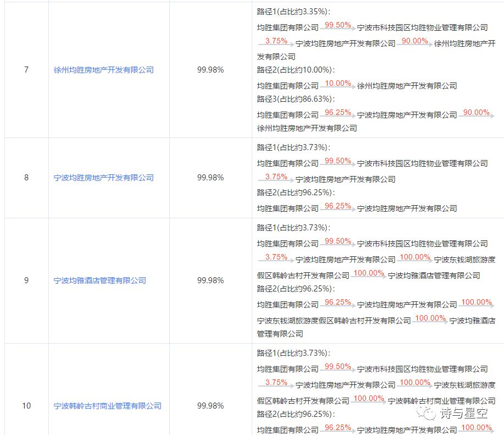The width and height of the screenshot is (504, 435).
Task: Click 路径2(占比约96.25%) label in row 9
Action: point(296,289)
